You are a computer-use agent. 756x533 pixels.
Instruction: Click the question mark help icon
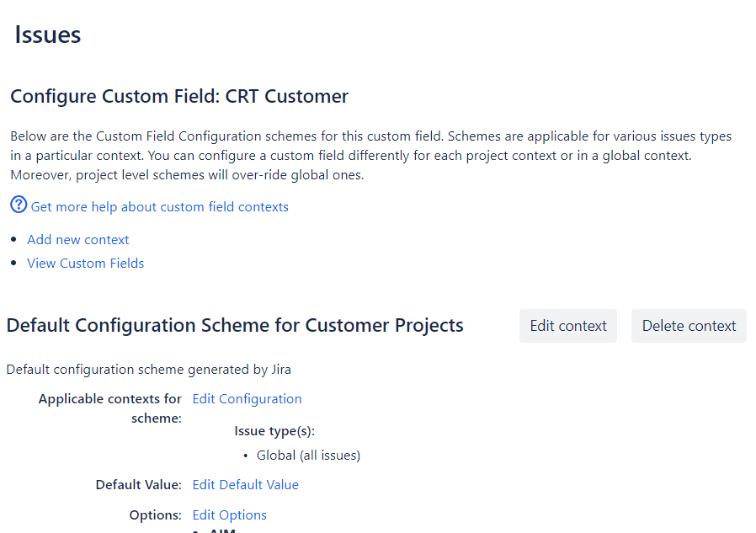19,205
